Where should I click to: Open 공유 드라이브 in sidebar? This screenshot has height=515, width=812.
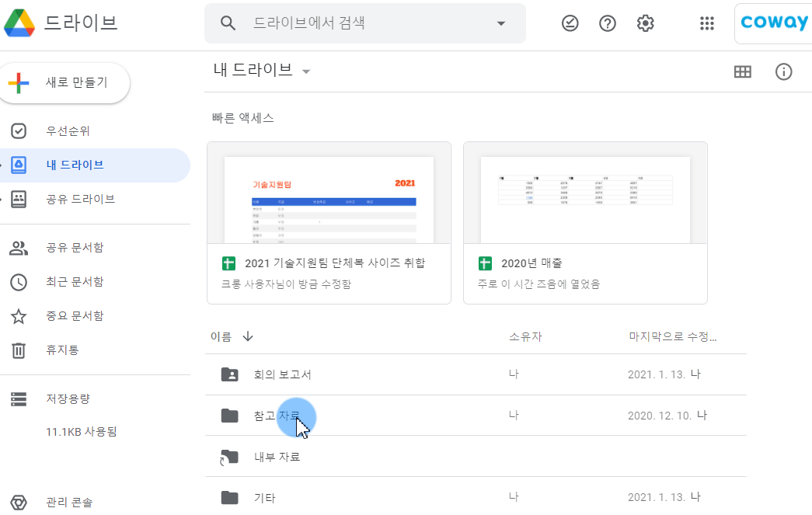80,200
